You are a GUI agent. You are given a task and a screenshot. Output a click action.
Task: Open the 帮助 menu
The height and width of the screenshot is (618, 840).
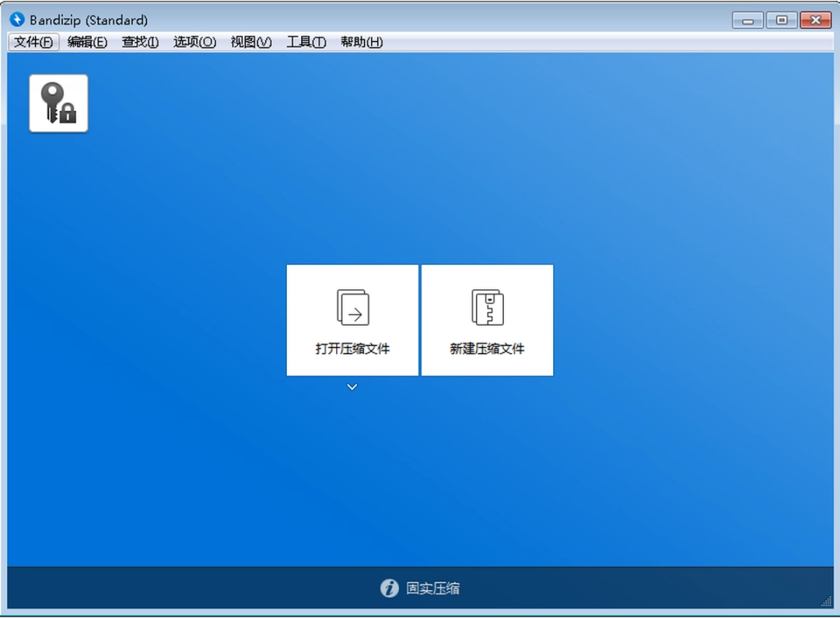[x=362, y=42]
